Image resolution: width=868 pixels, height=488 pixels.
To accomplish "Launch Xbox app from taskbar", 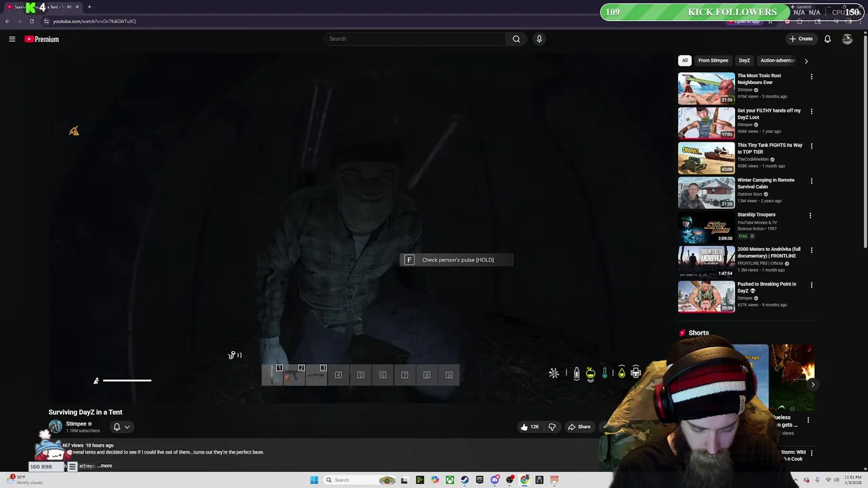I will pos(450,480).
